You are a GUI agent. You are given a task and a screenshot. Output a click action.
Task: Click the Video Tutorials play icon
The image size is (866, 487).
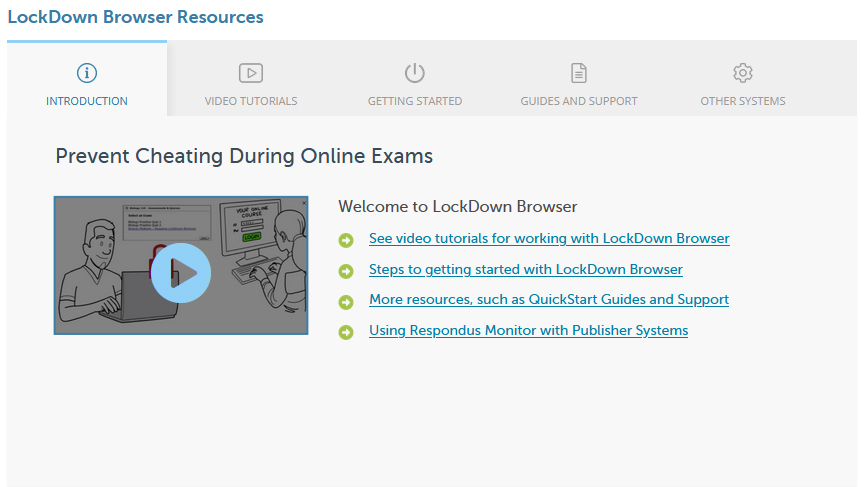tap(251, 73)
